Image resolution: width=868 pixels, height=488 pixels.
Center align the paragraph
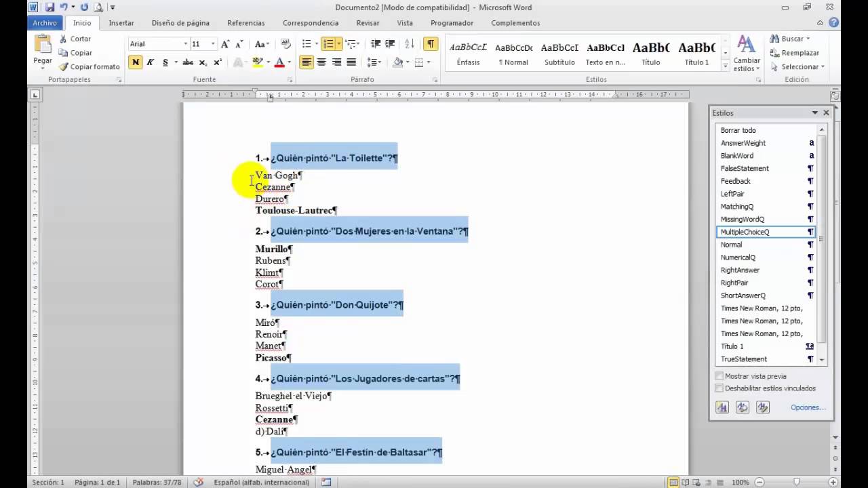(x=321, y=62)
